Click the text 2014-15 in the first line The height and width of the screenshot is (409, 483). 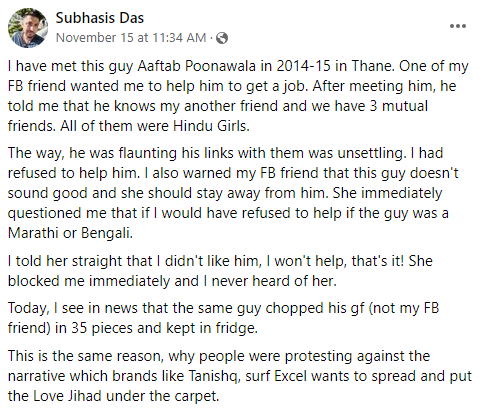303,66
